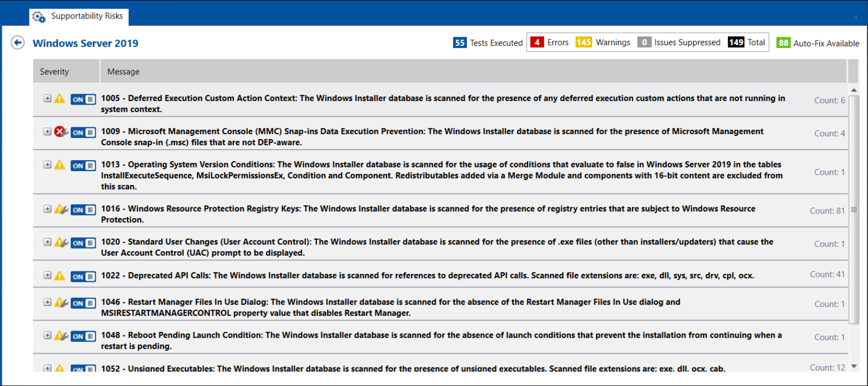Click the auto-fix warning icon for test 1020
This screenshot has width=868, height=386.
coord(62,242)
